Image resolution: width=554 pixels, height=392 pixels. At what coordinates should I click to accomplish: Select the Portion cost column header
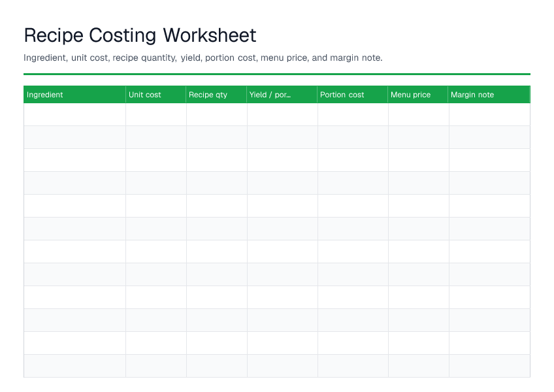353,94
